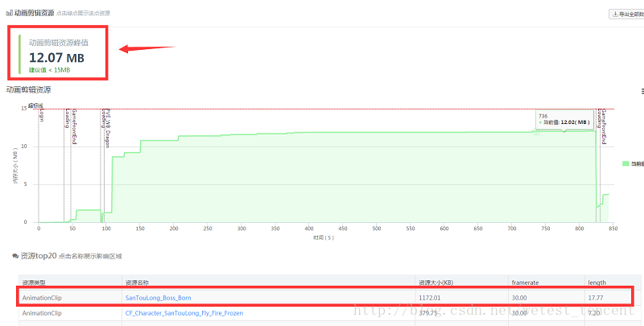Click the 动画剪辑资源峰值 peak card title
This screenshot has width=644, height=326.
point(58,43)
